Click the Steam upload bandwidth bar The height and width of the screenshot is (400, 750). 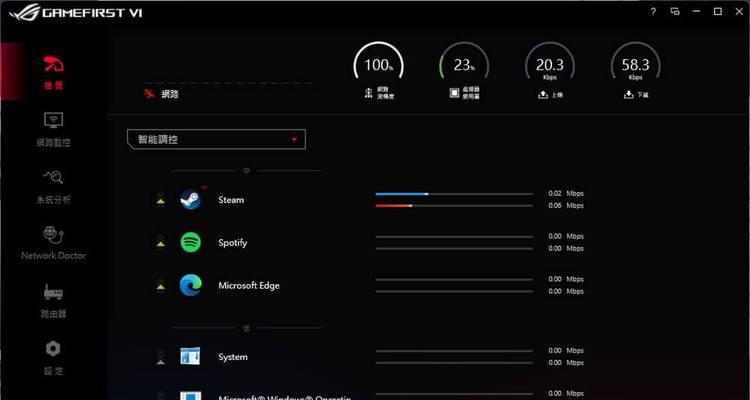(x=454, y=194)
